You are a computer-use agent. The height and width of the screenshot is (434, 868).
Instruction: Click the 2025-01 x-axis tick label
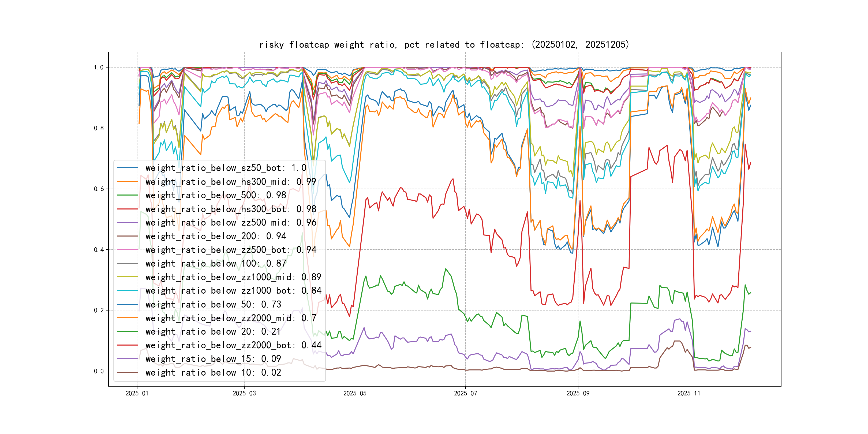click(137, 393)
